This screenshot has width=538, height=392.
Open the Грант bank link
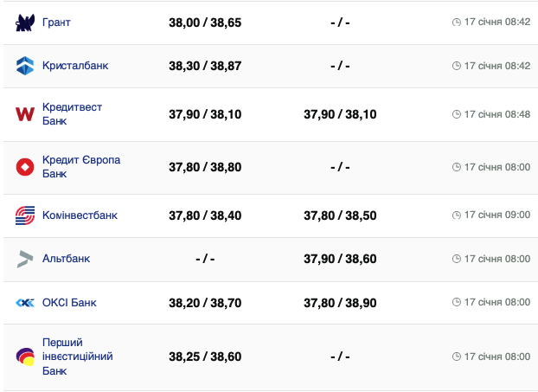coord(56,22)
